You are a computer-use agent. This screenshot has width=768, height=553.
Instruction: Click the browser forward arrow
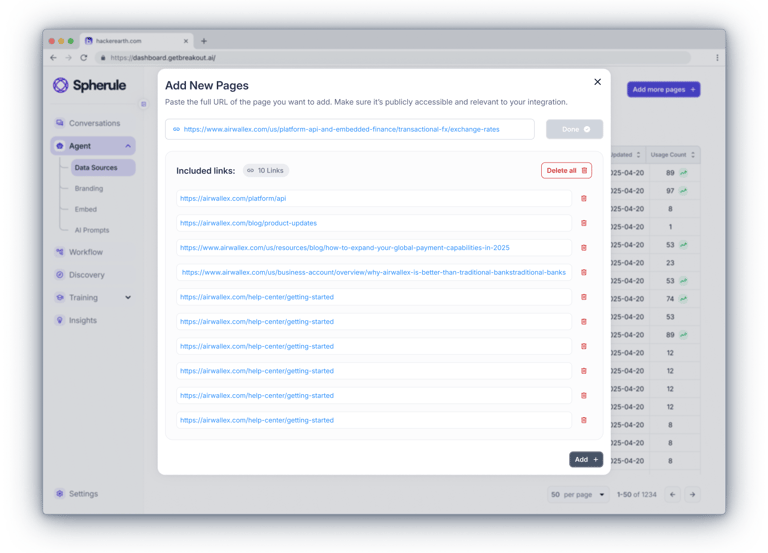[69, 58]
